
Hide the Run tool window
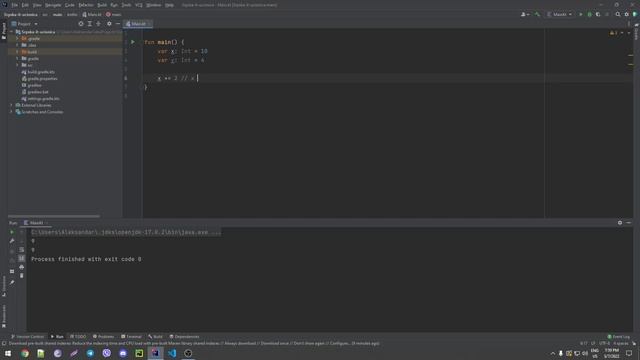pos(629,222)
